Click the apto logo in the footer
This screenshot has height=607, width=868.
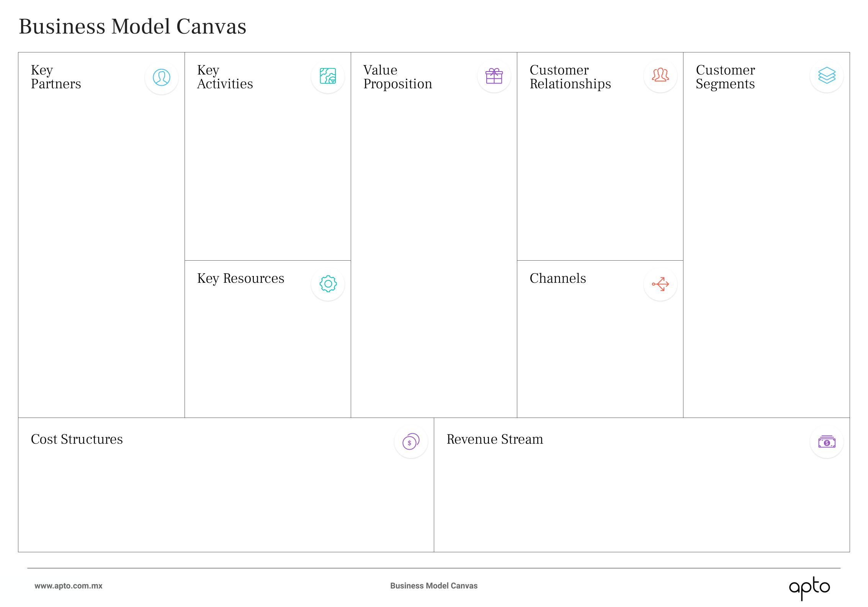pos(809,587)
